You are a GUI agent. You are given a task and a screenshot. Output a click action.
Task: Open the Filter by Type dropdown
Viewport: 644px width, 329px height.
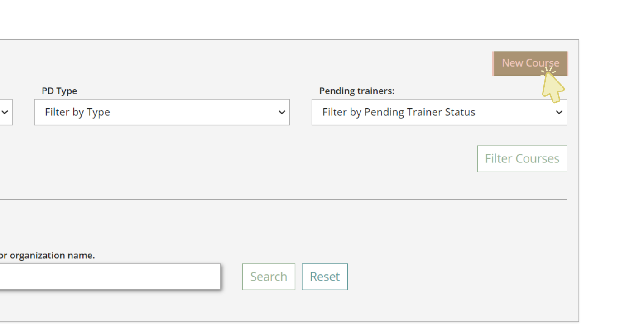coord(162,112)
